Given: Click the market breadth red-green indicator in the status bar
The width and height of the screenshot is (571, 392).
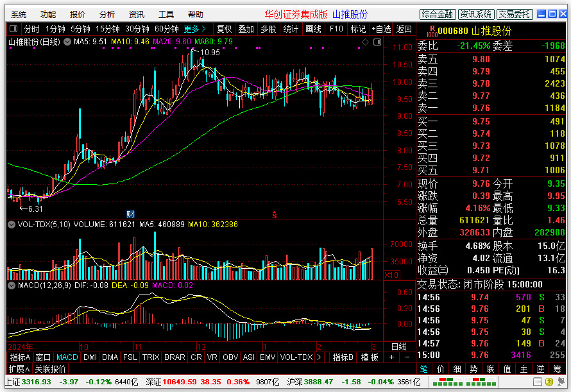Looking at the screenshot, I should click(463, 382).
